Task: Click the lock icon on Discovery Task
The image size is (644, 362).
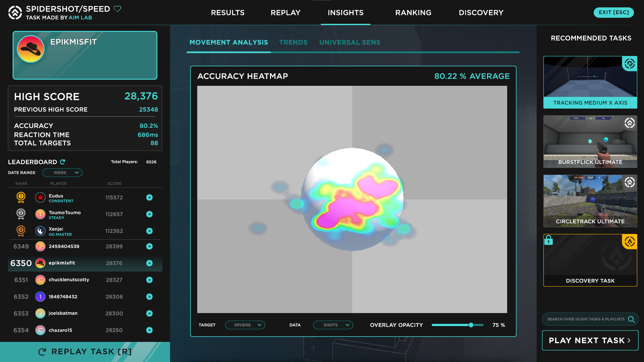Action: click(548, 240)
